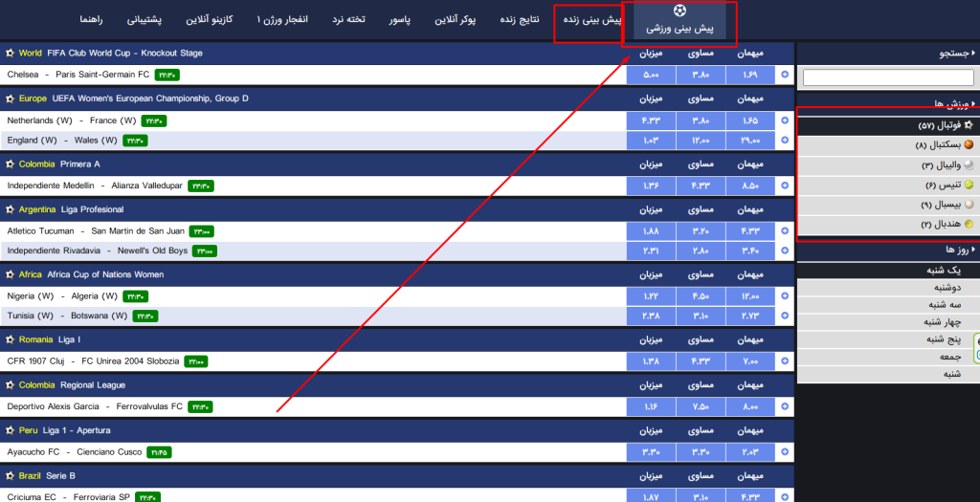Open the پوکر آنلاین menu item
Viewport: 980px width, 502px height.
click(455, 20)
